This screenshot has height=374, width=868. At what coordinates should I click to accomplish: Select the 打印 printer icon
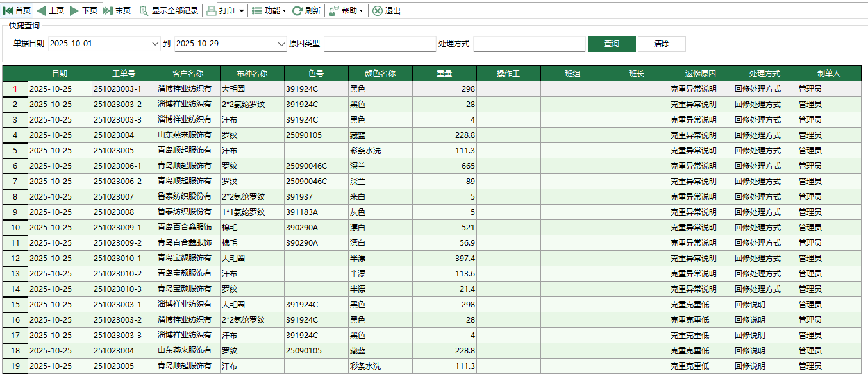[x=212, y=10]
